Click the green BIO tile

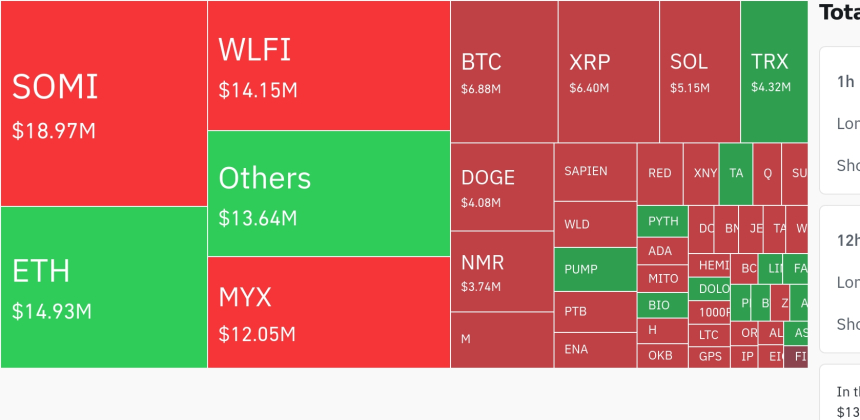tap(662, 305)
